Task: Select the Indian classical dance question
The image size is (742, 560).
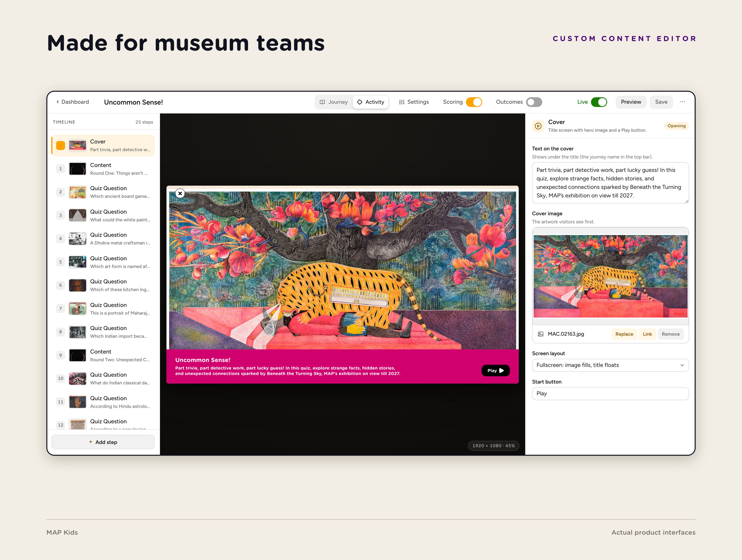Action: click(103, 378)
